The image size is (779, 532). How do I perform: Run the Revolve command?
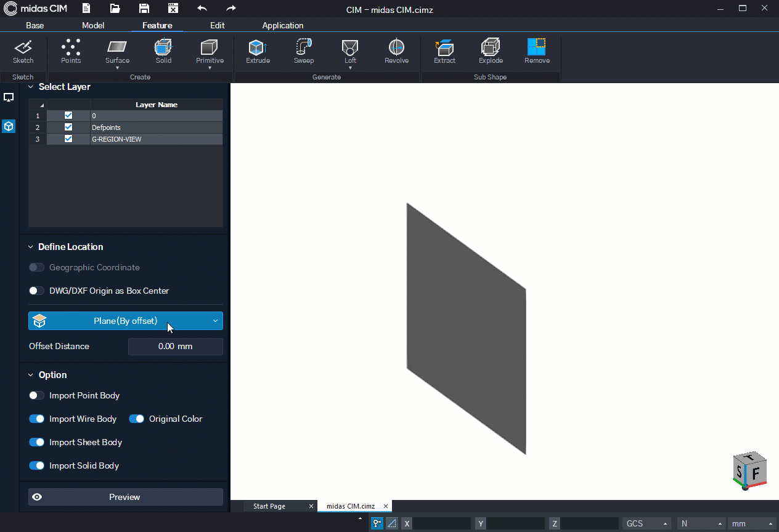pyautogui.click(x=396, y=52)
